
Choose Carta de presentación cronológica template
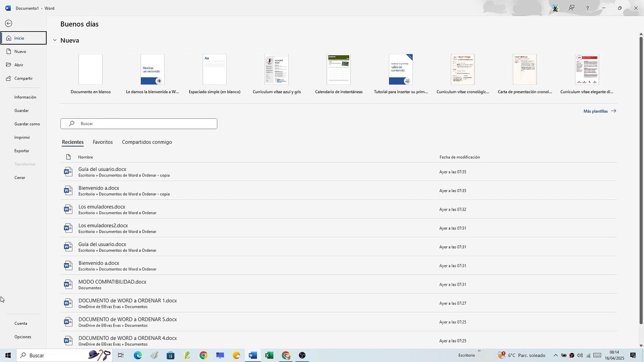pyautogui.click(x=525, y=74)
